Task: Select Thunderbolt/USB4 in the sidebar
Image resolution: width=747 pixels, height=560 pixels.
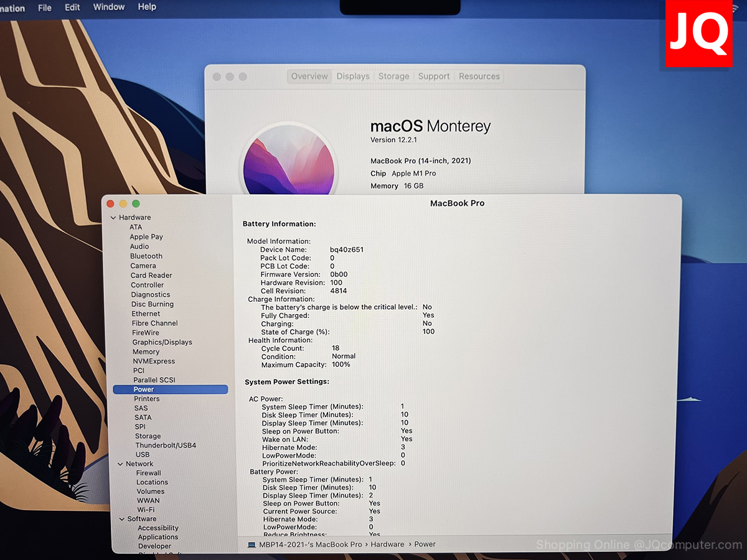Action: [166, 446]
